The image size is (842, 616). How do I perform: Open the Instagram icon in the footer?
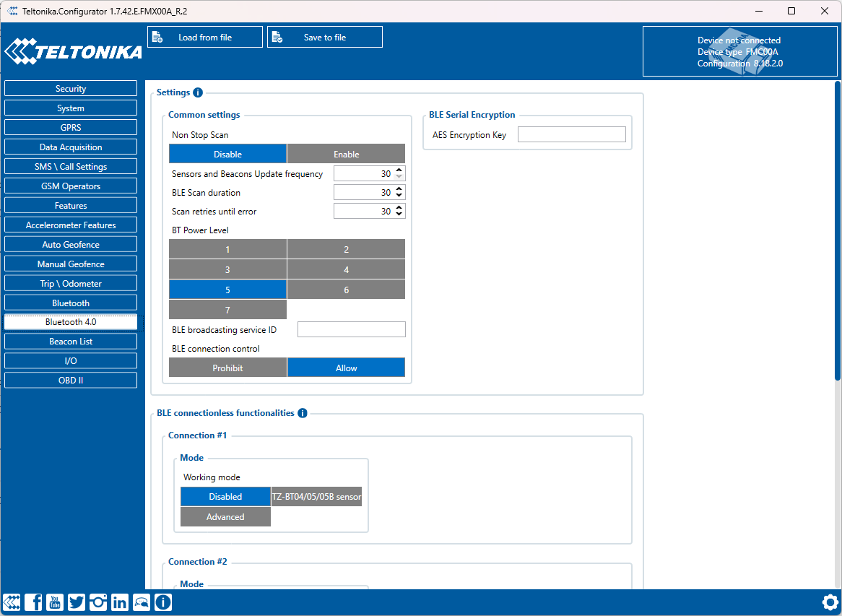tap(97, 602)
